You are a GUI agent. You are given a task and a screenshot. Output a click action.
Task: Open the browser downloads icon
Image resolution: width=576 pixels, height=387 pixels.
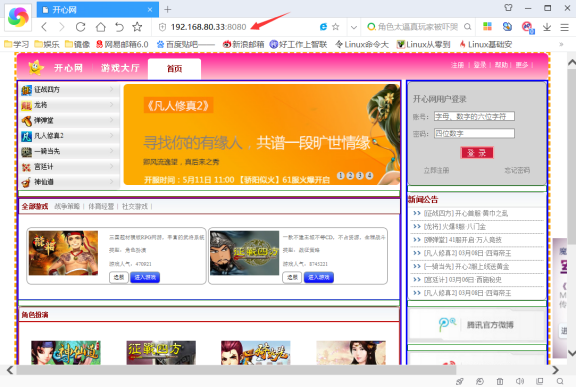coord(547,27)
